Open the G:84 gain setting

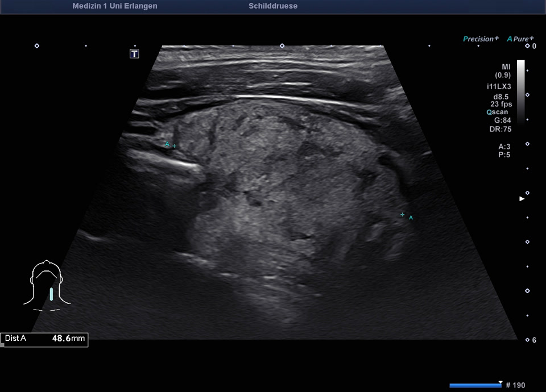pyautogui.click(x=502, y=120)
